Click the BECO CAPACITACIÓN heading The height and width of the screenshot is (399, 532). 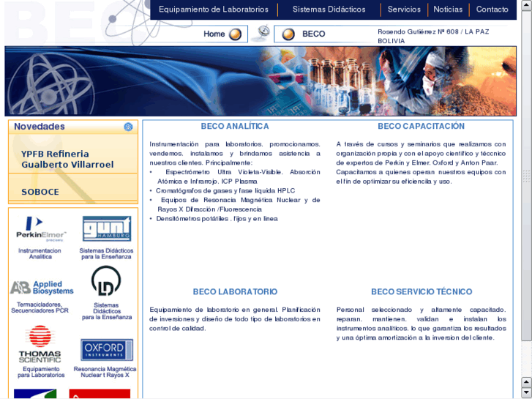421,127
